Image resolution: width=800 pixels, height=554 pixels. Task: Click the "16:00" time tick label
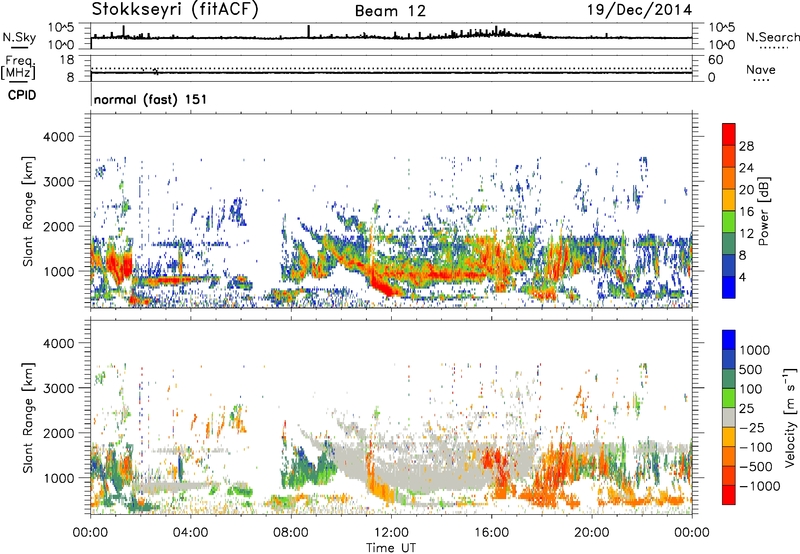(x=491, y=533)
